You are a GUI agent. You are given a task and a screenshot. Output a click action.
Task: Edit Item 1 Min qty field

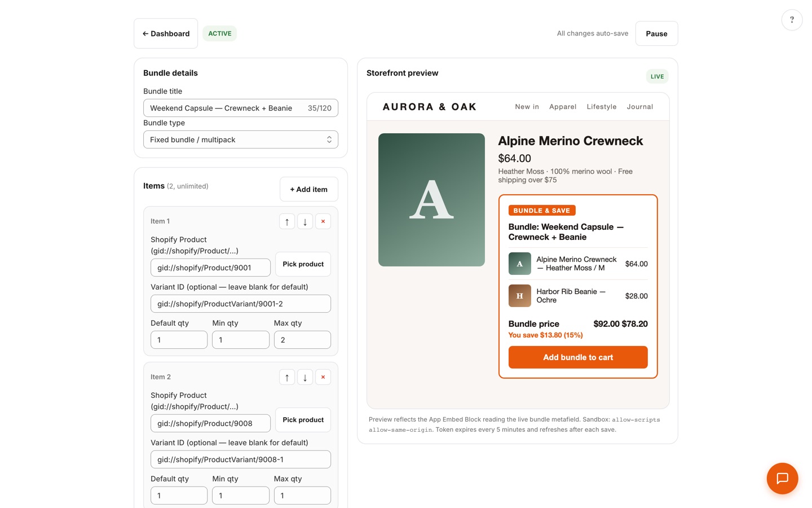pos(241,340)
